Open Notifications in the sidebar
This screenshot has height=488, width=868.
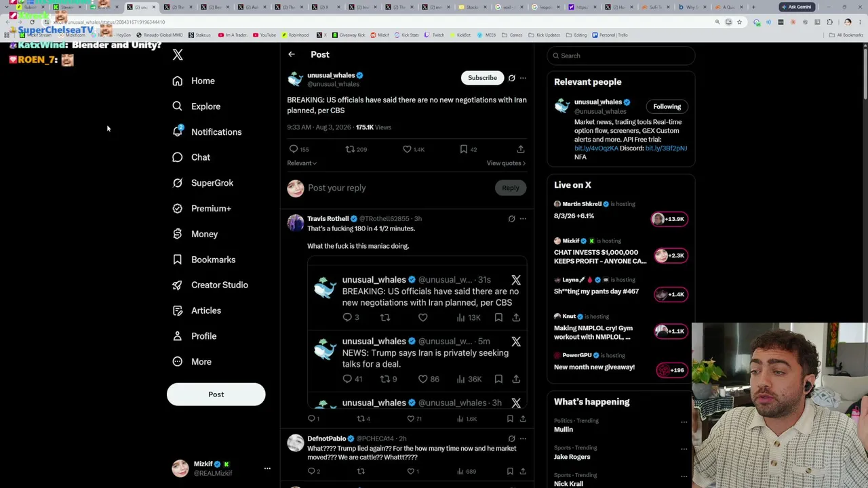[x=207, y=132]
